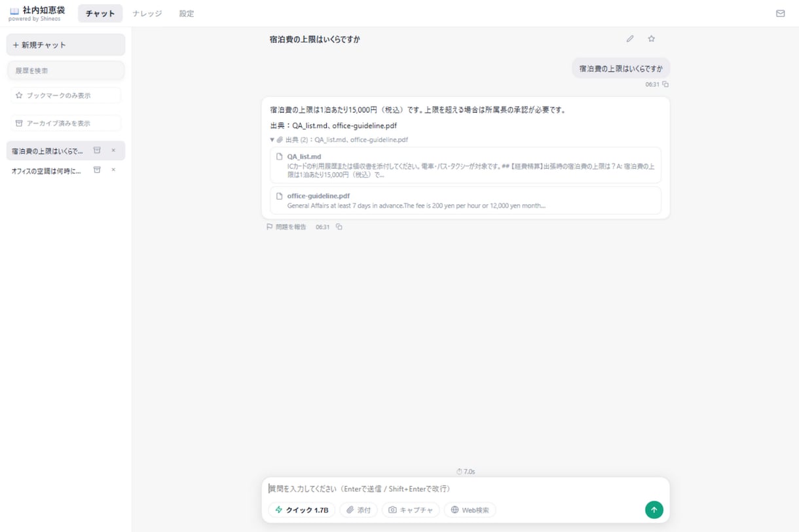Click the 社内知恵袋 book logo
799x532 pixels.
pos(14,11)
